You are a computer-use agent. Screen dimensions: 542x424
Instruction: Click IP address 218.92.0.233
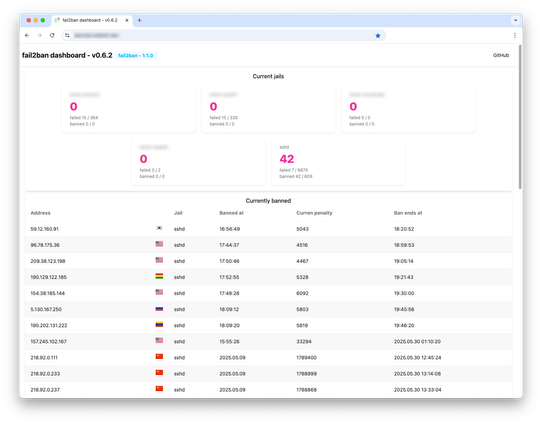tap(45, 374)
